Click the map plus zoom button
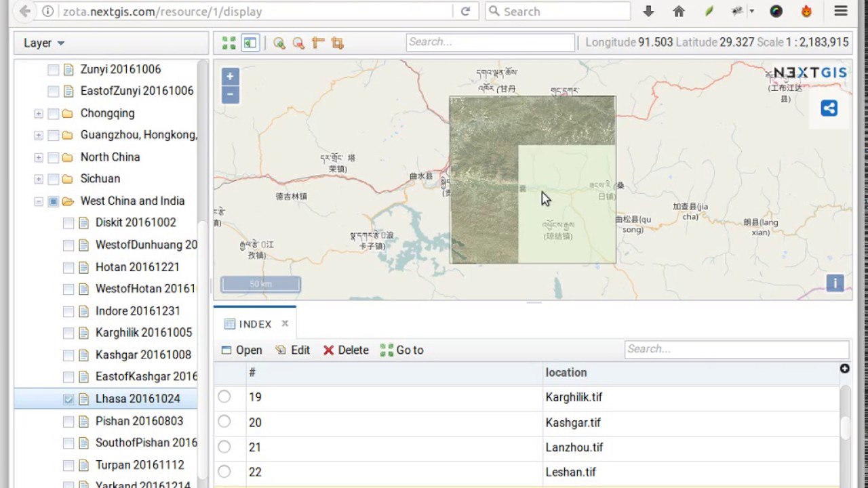The height and width of the screenshot is (488, 868). click(x=231, y=77)
